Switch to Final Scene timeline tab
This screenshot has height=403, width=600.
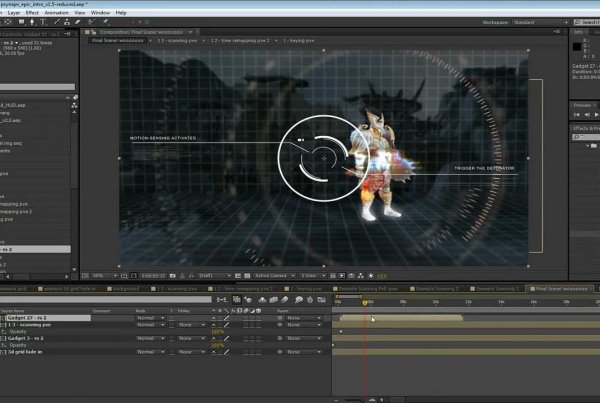click(559, 289)
